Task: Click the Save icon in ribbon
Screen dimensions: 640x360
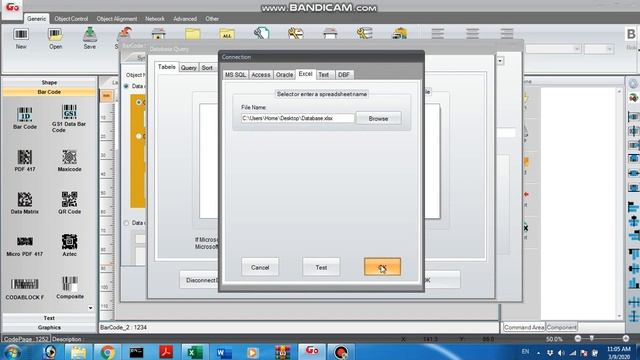Action: [90, 34]
